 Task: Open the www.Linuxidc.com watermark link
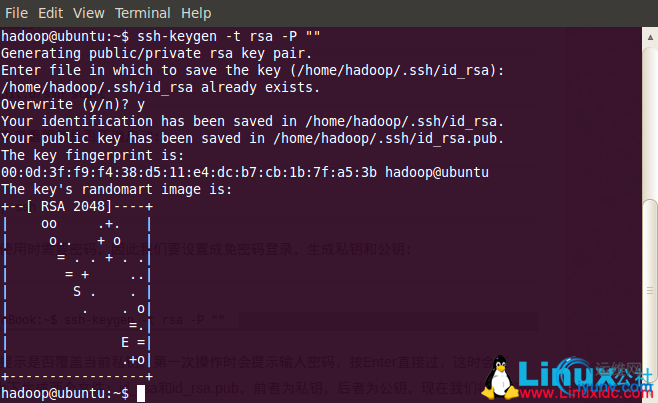pos(587,393)
